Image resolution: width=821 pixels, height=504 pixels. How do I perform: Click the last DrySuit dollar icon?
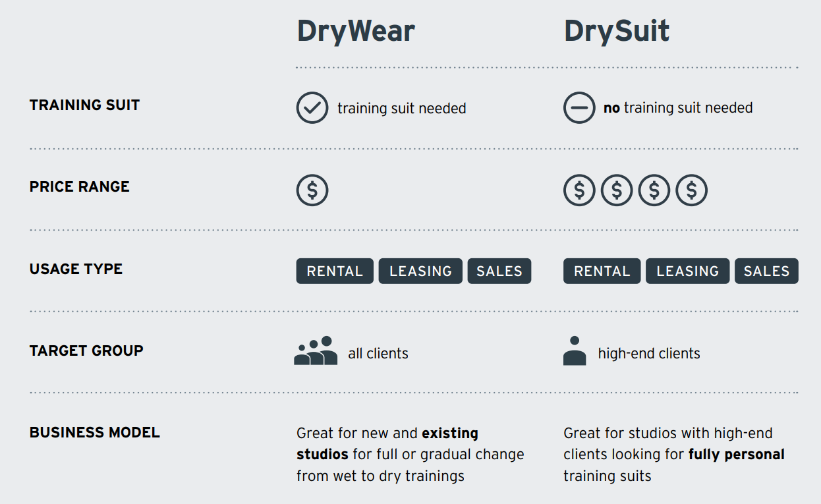click(691, 190)
